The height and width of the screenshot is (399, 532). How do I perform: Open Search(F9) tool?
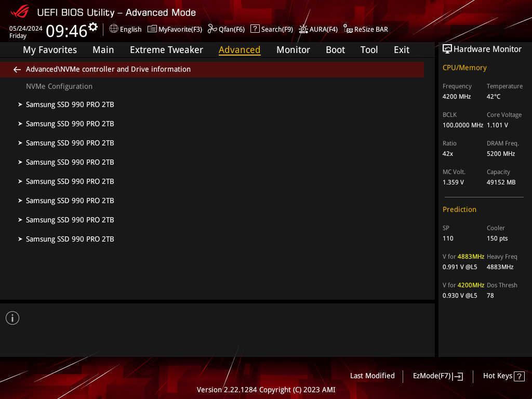point(271,29)
